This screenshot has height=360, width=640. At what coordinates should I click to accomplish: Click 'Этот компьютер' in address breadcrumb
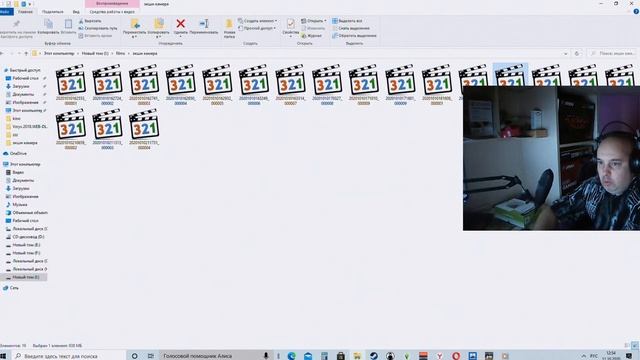click(59, 53)
